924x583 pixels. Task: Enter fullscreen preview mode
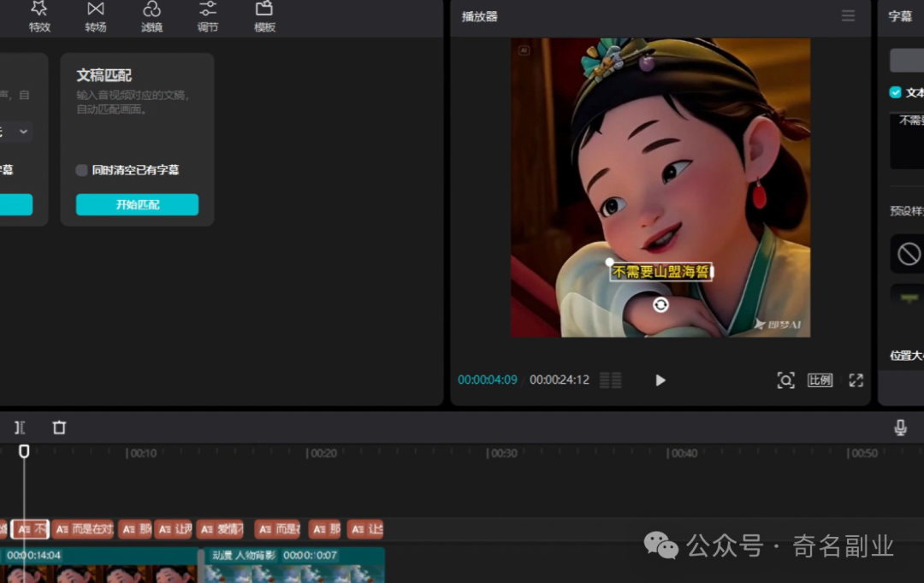pos(856,380)
